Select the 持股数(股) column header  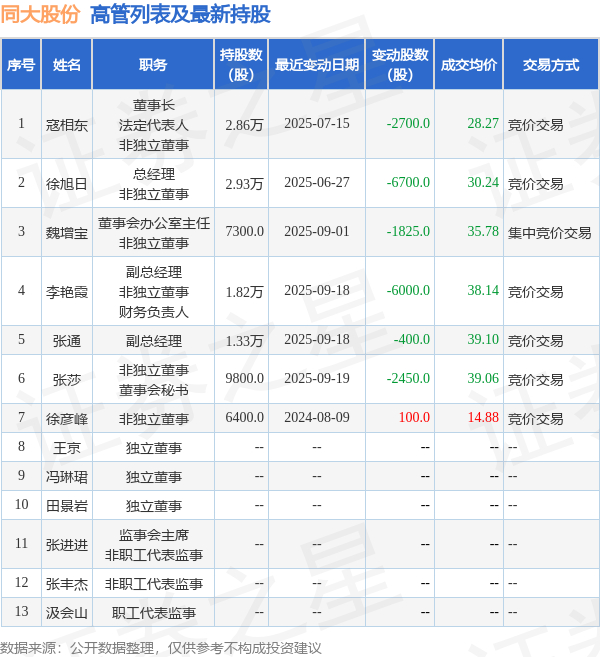click(x=241, y=65)
